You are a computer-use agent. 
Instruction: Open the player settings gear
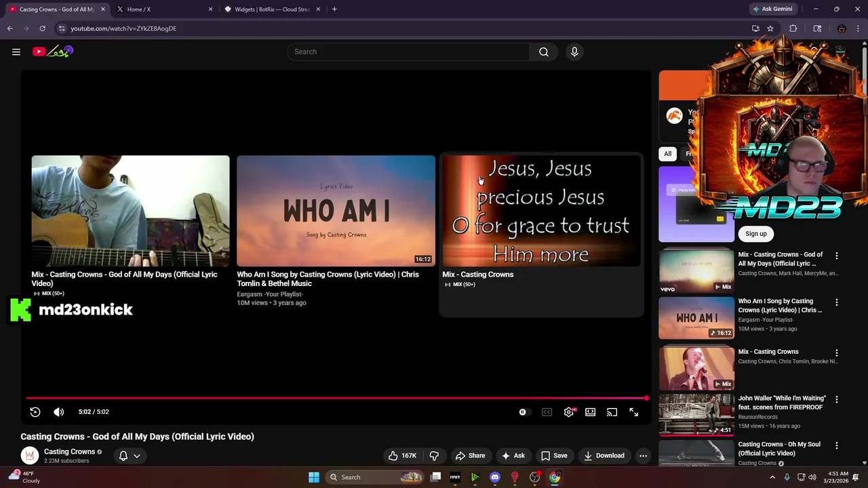tap(569, 412)
